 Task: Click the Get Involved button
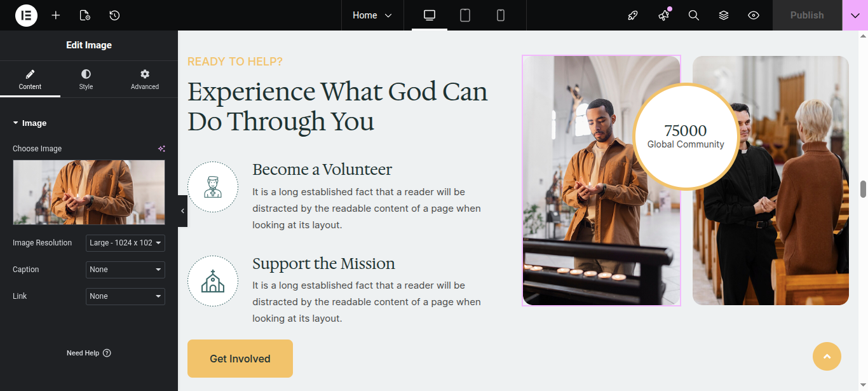point(240,359)
